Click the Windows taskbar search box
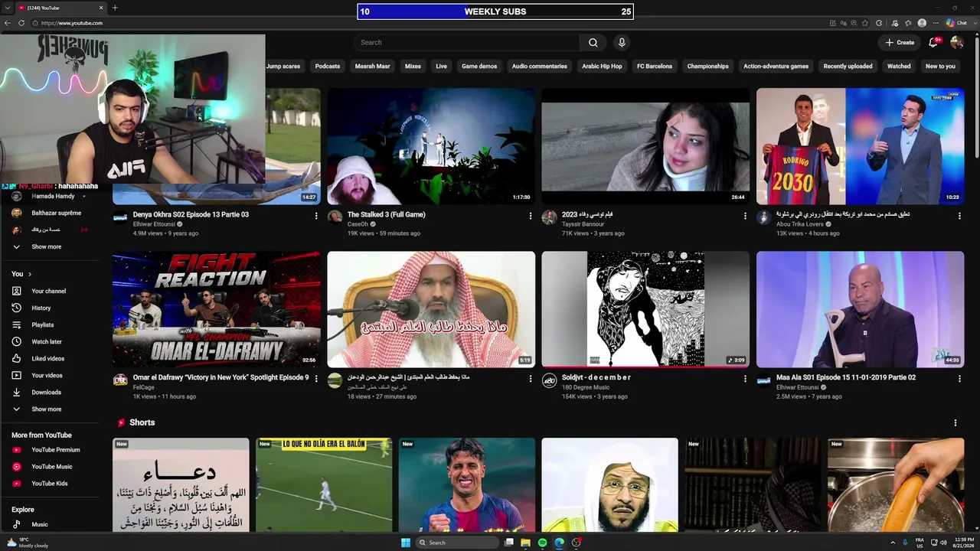 [457, 543]
